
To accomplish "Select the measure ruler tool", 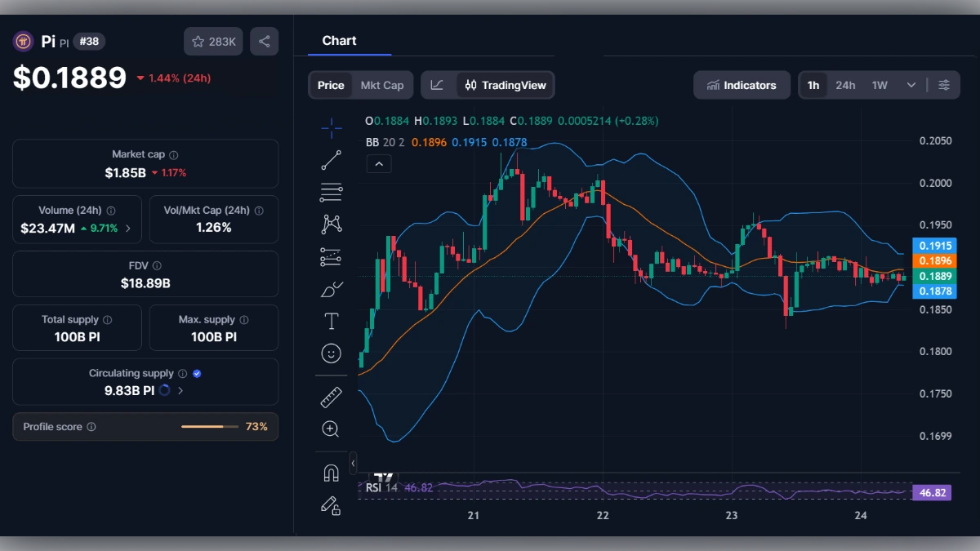I will coord(331,397).
